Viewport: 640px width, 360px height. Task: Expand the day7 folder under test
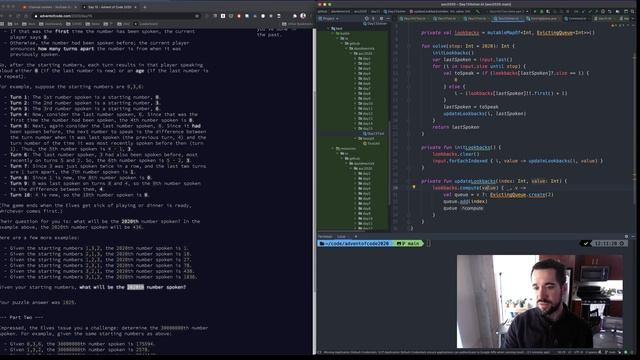(356, 88)
